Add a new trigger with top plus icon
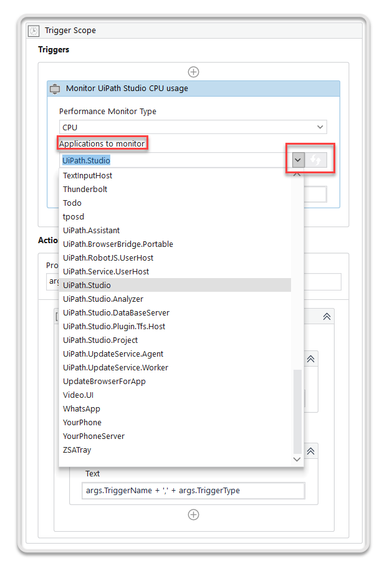 click(x=194, y=72)
